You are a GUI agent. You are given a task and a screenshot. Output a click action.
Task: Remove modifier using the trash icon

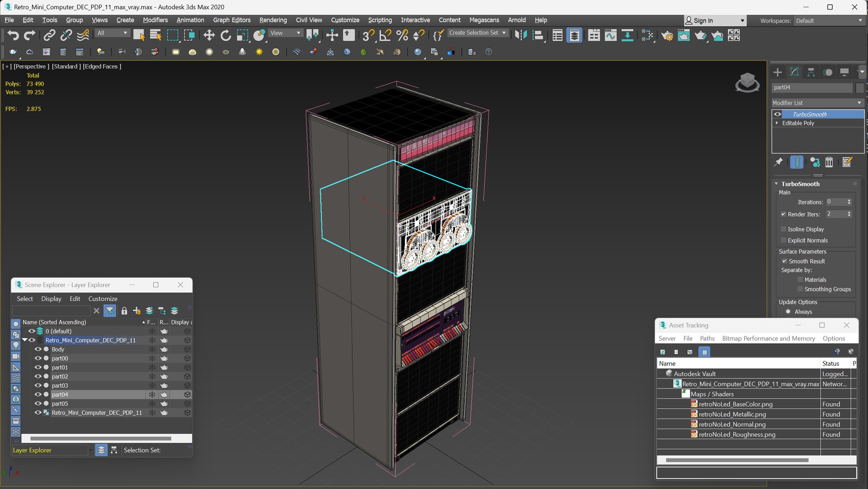[829, 162]
